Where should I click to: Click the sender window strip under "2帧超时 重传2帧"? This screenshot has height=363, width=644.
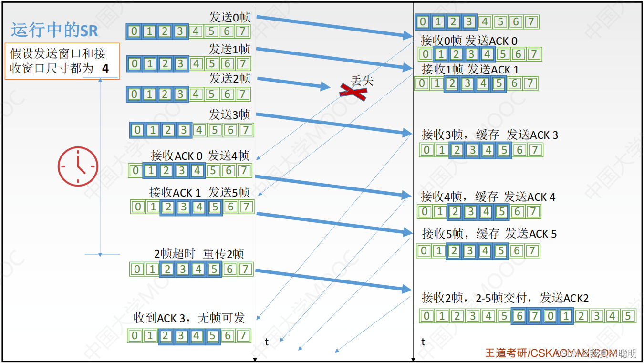(191, 269)
